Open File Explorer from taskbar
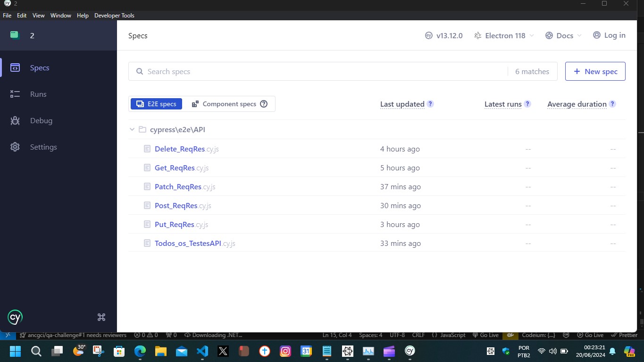644x362 pixels. click(x=161, y=351)
